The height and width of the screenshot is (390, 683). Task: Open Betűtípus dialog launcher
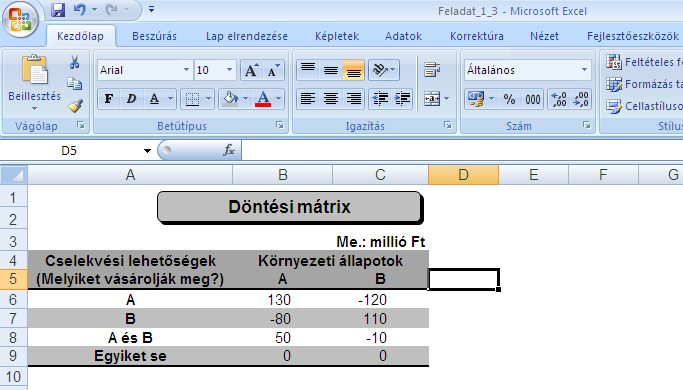pyautogui.click(x=280, y=125)
